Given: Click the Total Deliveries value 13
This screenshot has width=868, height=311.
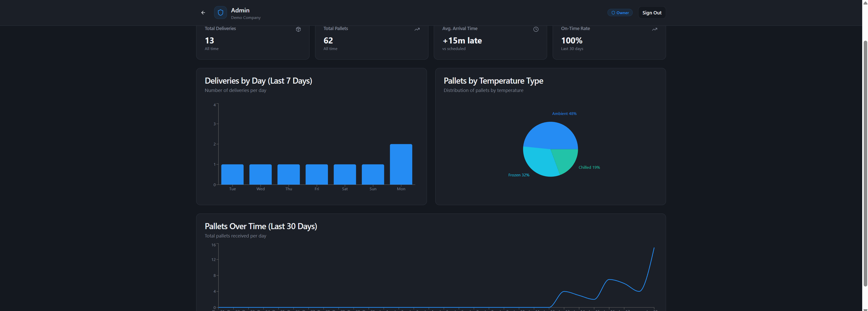Looking at the screenshot, I should coord(209,40).
